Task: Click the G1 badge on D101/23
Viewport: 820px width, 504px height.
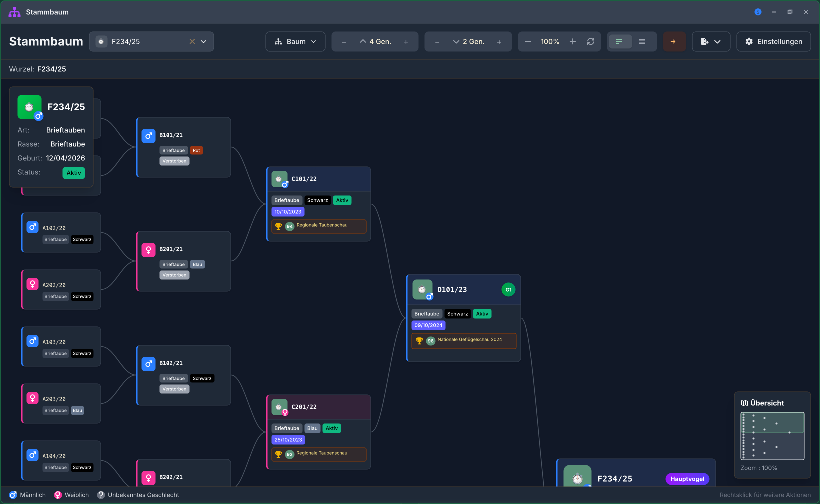Action: (x=508, y=290)
